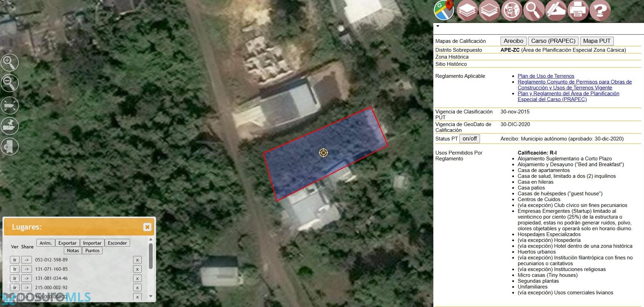Zoom in using the plus magnifier icon

(9, 63)
